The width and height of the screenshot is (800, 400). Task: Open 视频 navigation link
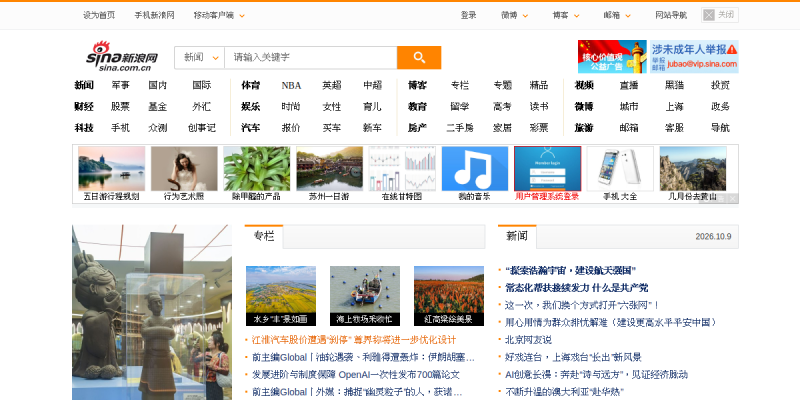(584, 85)
